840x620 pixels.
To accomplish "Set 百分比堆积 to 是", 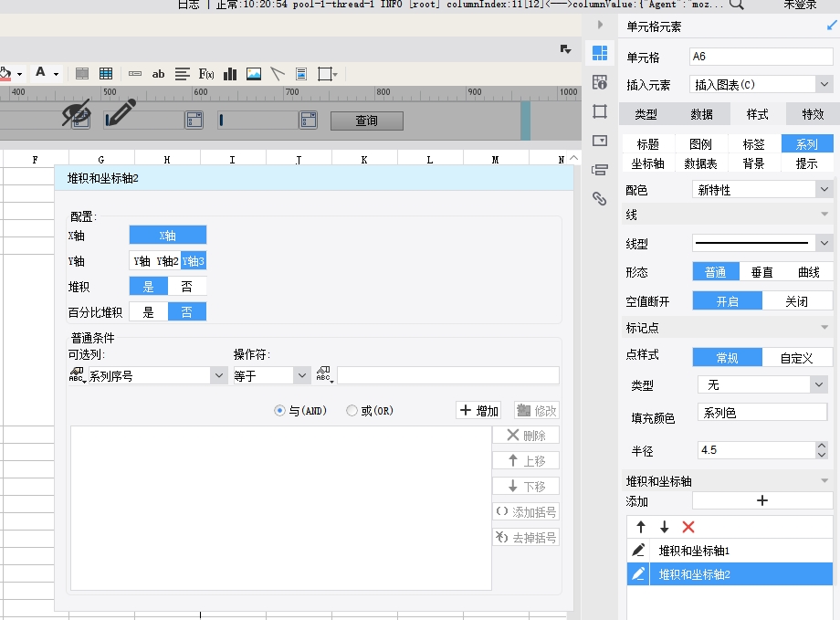I will (x=149, y=312).
